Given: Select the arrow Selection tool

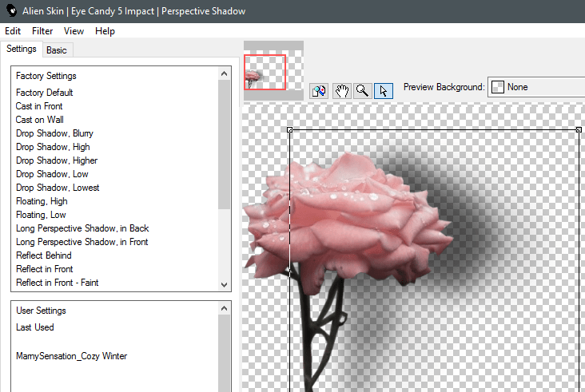Looking at the screenshot, I should click(384, 90).
